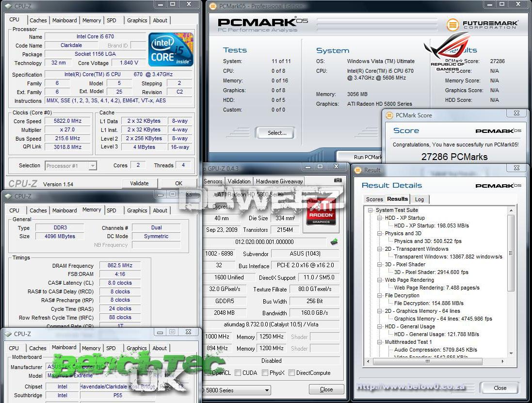This screenshot has width=532, height=403.
Task: Click the GPU-Z Bandwidth 160.0 GB/s field
Action: point(315,313)
